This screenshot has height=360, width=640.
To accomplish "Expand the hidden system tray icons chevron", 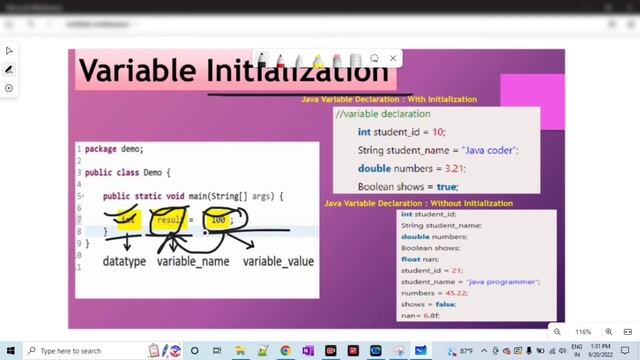I will [x=484, y=351].
